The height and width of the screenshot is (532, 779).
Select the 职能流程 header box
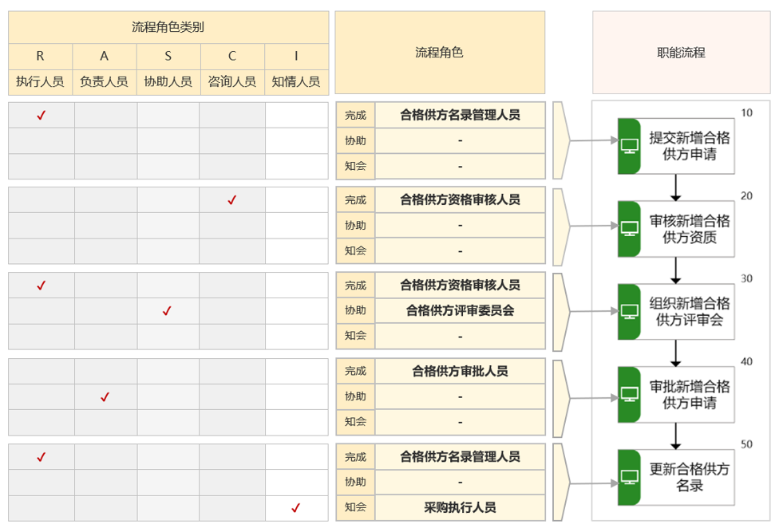click(681, 53)
